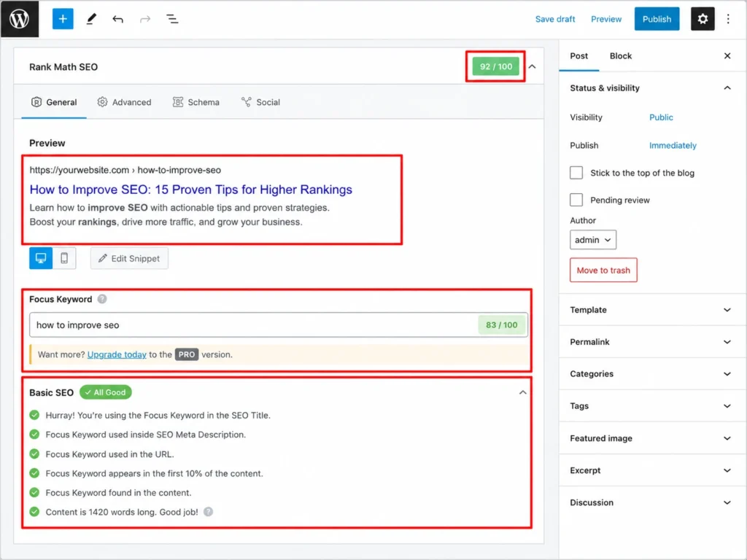Click 'Focus Keyword used in the URL.'
Screen dimensions: 747x560
[109, 454]
